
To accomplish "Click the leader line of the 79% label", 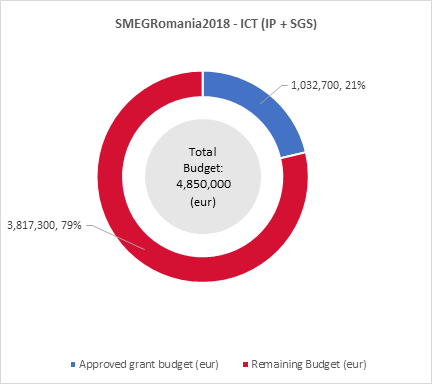I will (x=115, y=237).
